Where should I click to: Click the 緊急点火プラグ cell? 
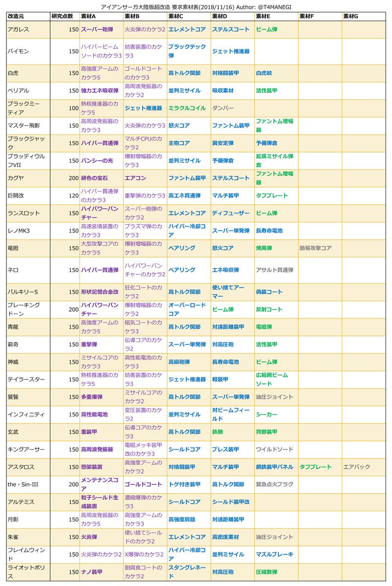click(x=274, y=484)
